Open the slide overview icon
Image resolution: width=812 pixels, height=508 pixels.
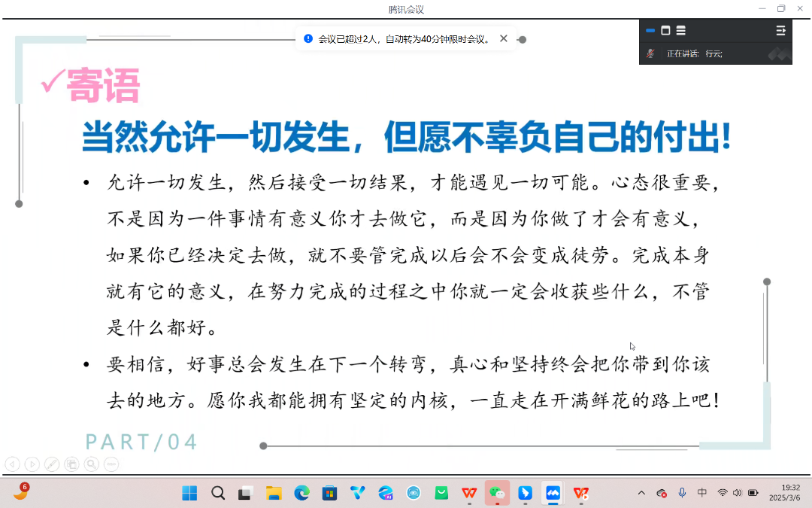pyautogui.click(x=71, y=464)
